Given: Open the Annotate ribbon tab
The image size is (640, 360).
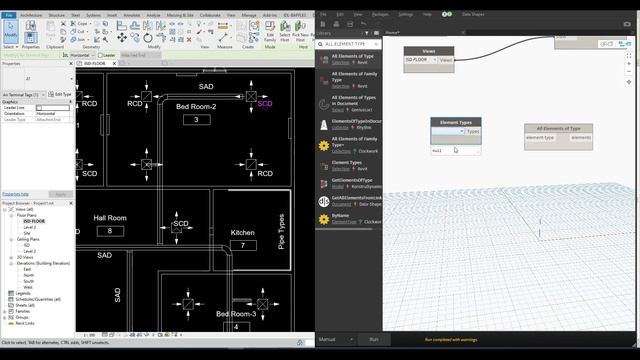Looking at the screenshot, I should pyautogui.click(x=131, y=15).
